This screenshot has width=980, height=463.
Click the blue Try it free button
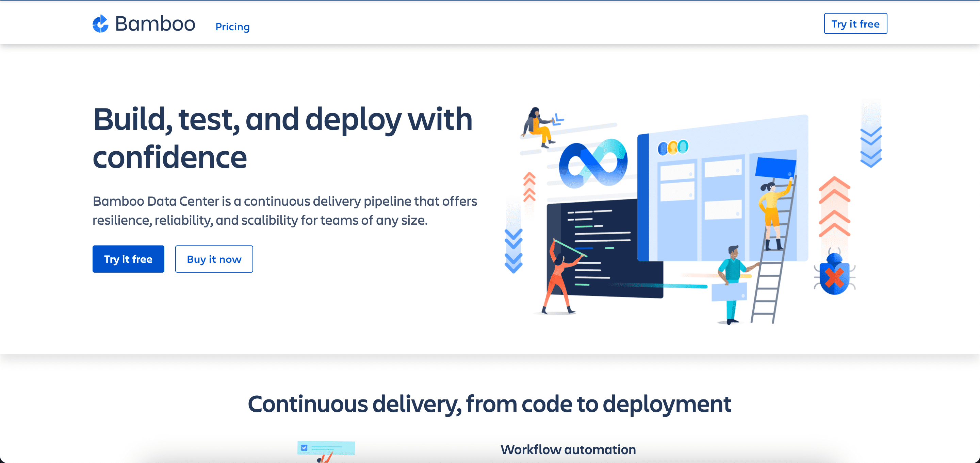[x=128, y=259]
